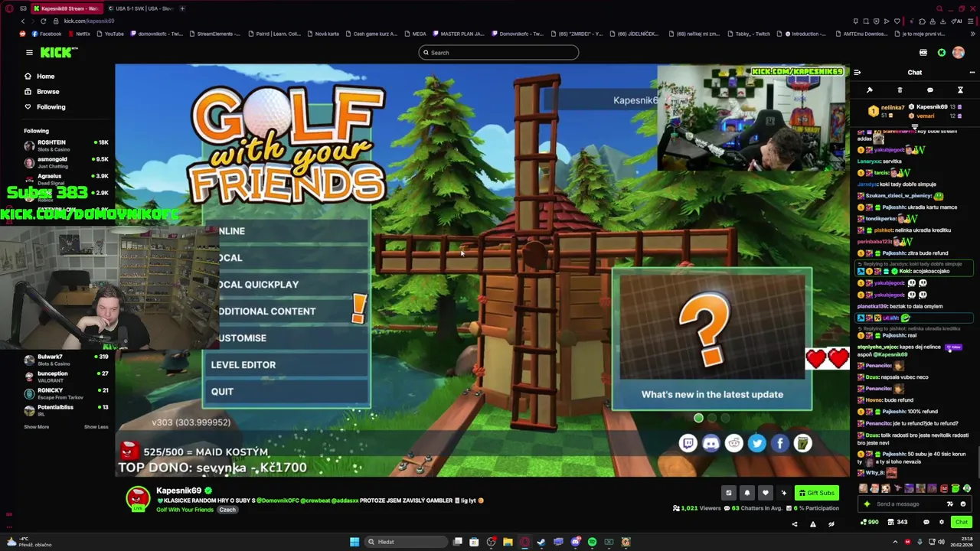Viewport: 980px width, 551px height.
Task: Click the green Chat send button
Action: coord(962,522)
